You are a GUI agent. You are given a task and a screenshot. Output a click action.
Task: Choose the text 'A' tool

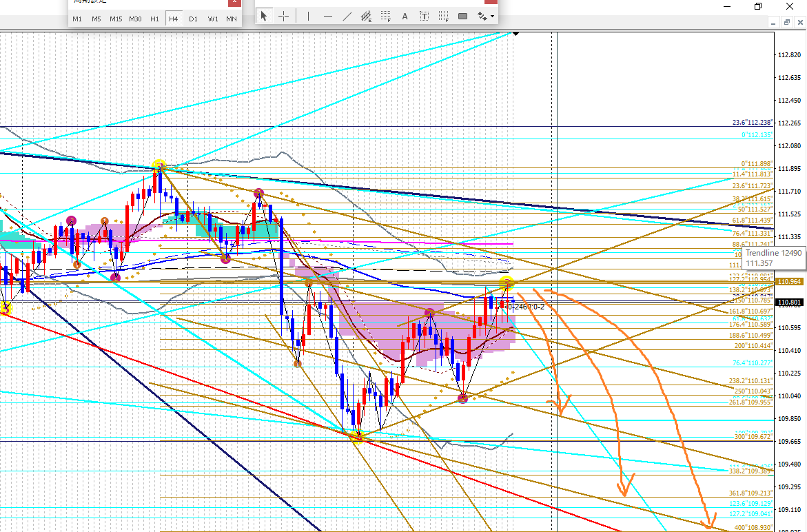[x=405, y=17]
